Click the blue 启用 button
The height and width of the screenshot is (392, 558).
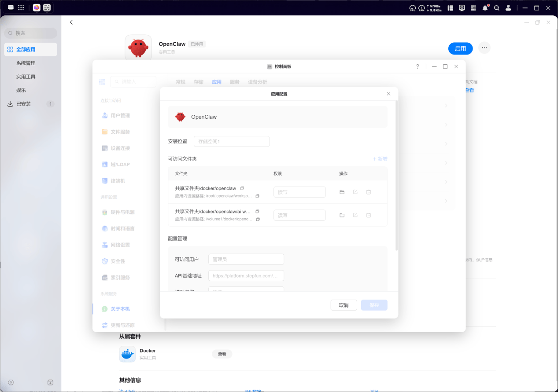[x=461, y=48]
